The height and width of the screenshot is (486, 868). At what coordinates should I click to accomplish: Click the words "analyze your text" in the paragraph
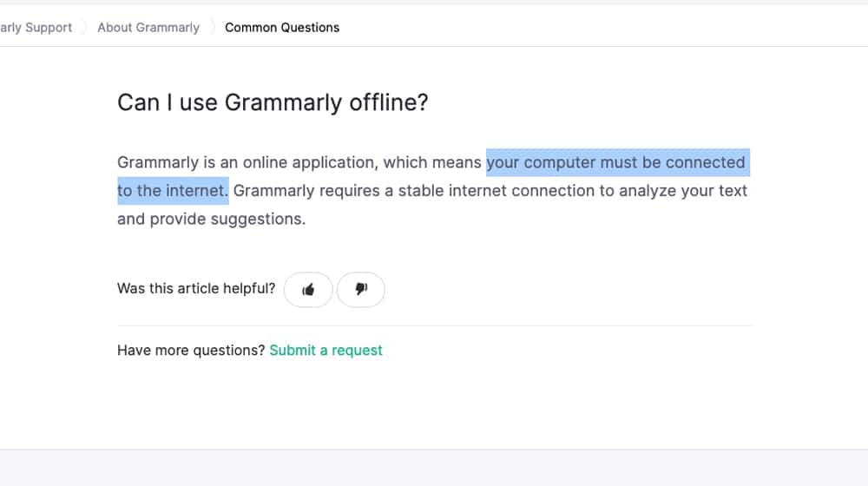(x=683, y=190)
